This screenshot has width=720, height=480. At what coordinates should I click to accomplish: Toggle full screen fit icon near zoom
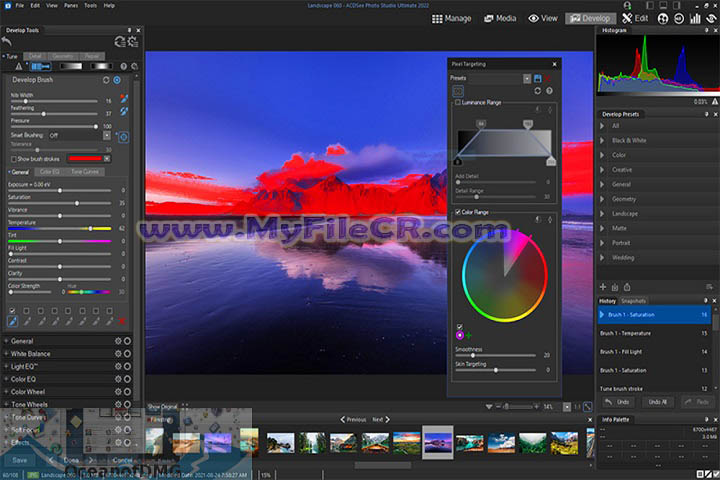tap(588, 407)
